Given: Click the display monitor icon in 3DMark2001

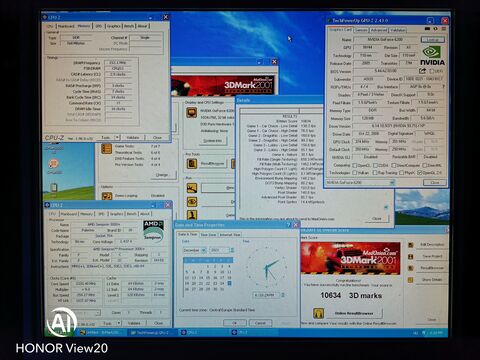Looking at the screenshot, I should tap(191, 113).
